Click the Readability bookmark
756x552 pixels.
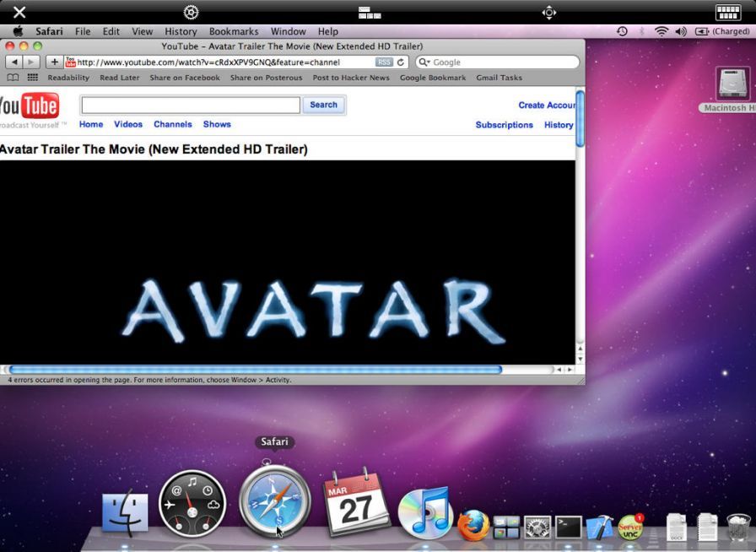[x=68, y=78]
